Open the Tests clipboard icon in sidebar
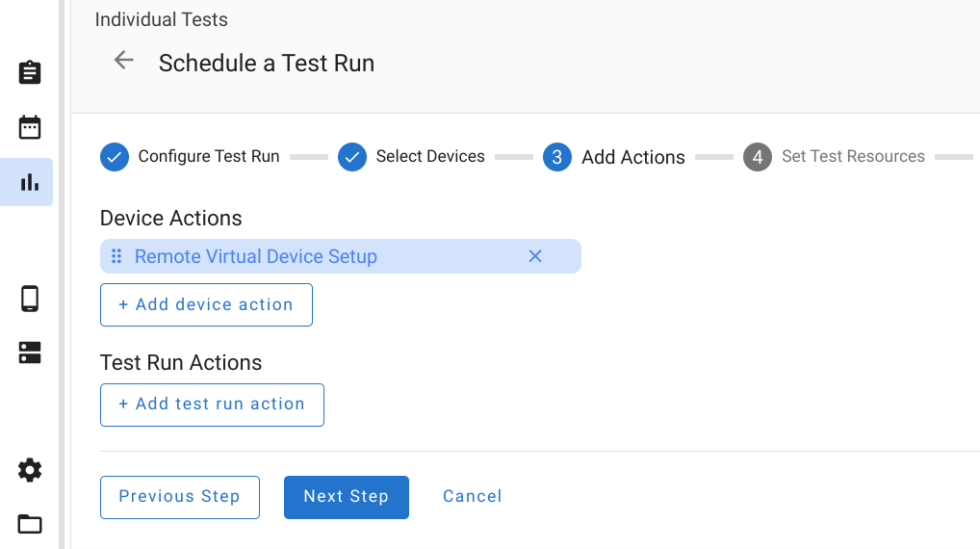Screen dimensions: 980x549 30,72
